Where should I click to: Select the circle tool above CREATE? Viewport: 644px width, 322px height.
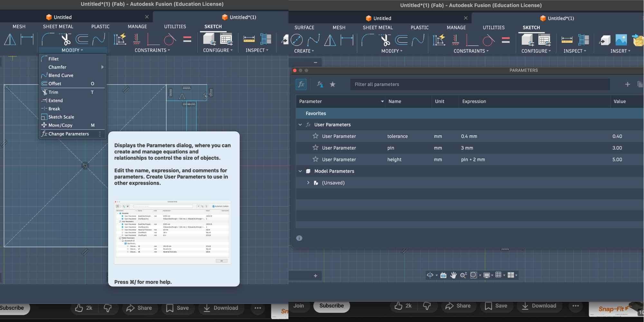(297, 40)
